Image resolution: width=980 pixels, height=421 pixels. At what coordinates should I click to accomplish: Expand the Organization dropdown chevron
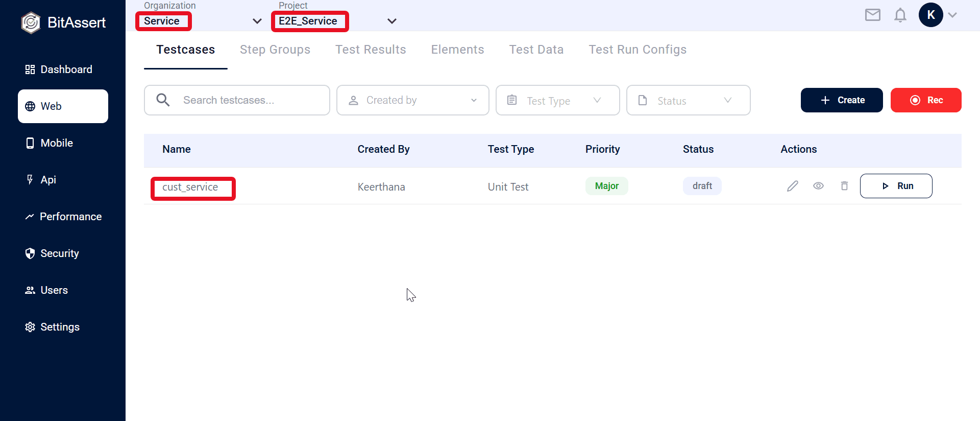click(x=257, y=21)
